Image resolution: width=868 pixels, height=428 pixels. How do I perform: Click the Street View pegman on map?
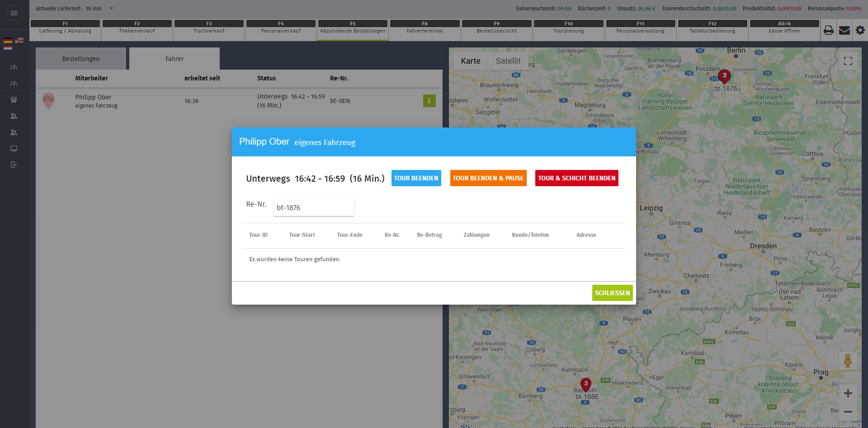tap(848, 361)
